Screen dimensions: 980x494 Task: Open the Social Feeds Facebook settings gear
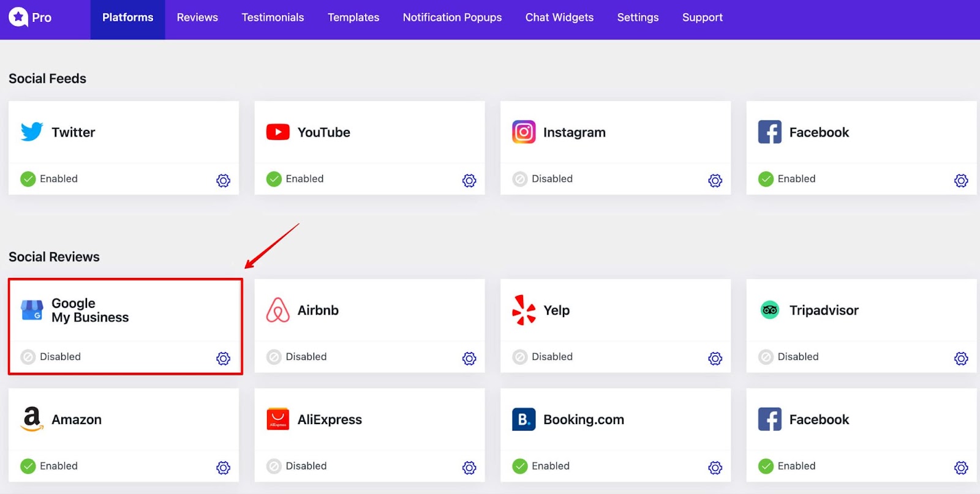[x=962, y=181]
